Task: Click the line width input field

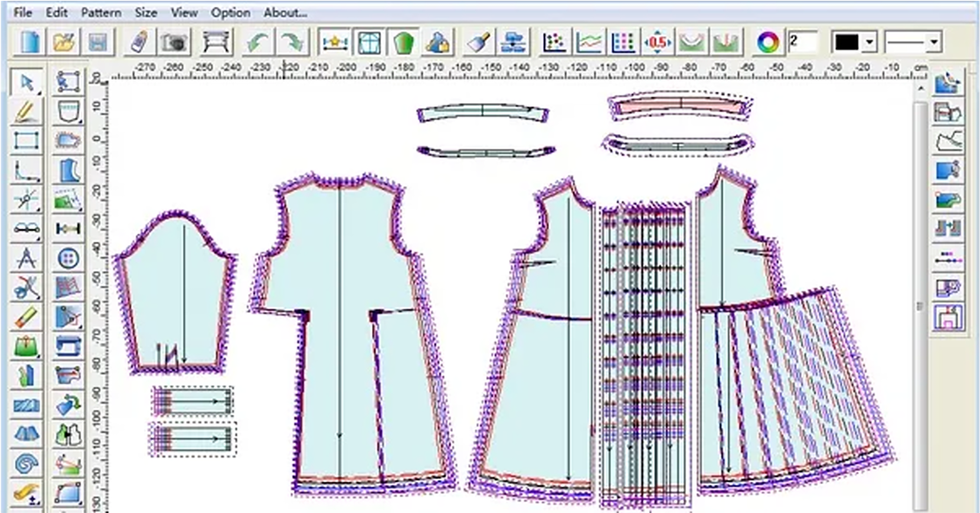Action: 801,42
